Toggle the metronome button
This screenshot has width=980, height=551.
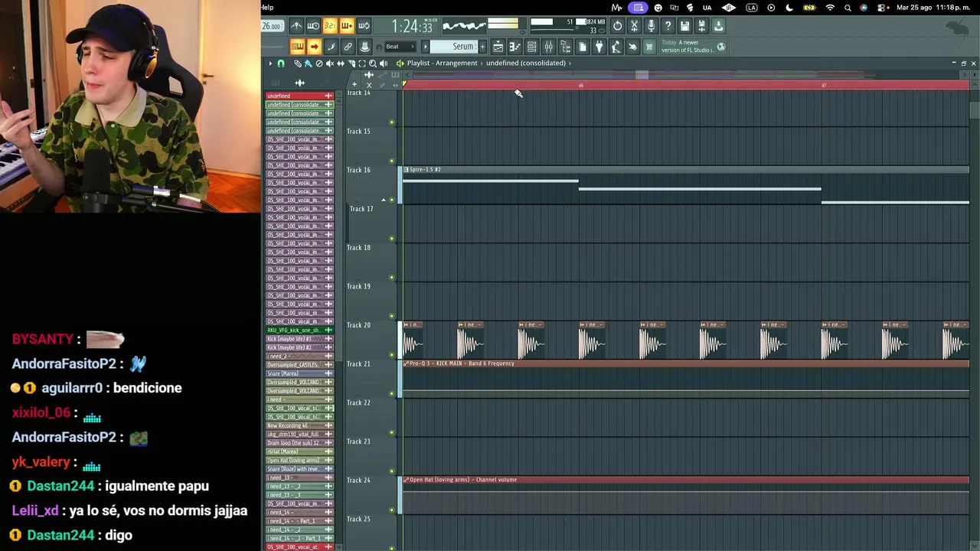point(296,26)
